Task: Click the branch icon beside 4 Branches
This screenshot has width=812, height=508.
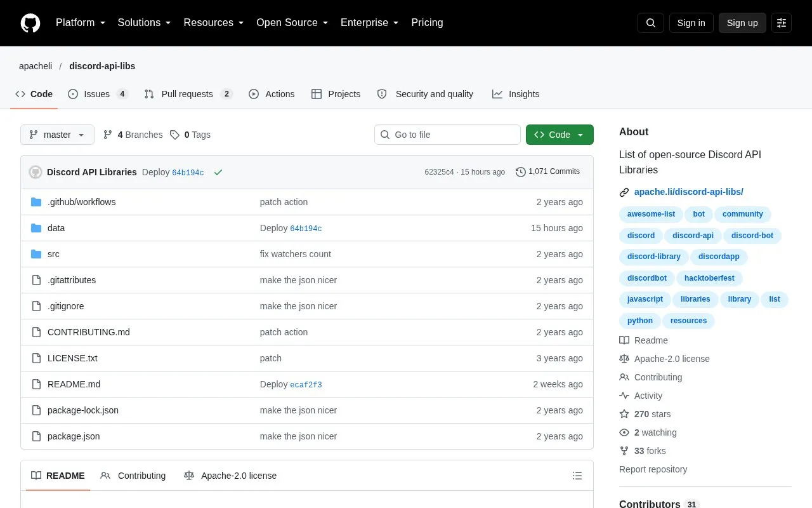Action: [108, 135]
